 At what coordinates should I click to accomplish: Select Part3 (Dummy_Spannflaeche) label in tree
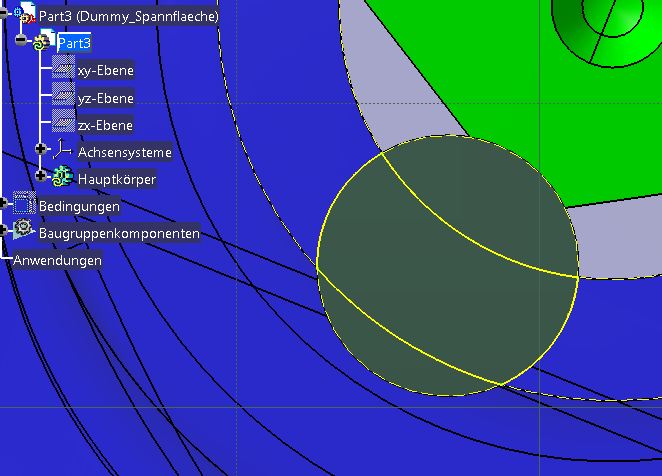click(x=129, y=16)
